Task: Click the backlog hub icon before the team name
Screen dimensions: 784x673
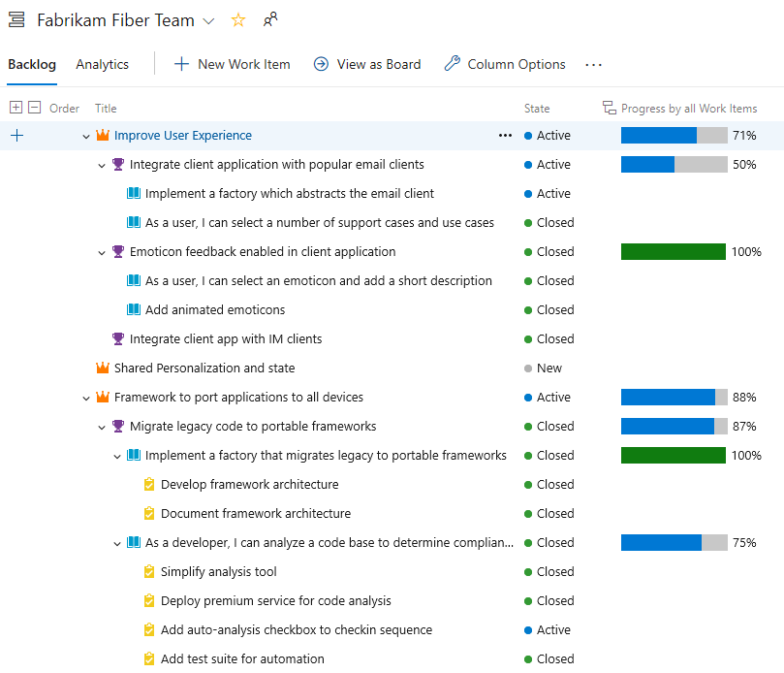Action: click(x=16, y=18)
